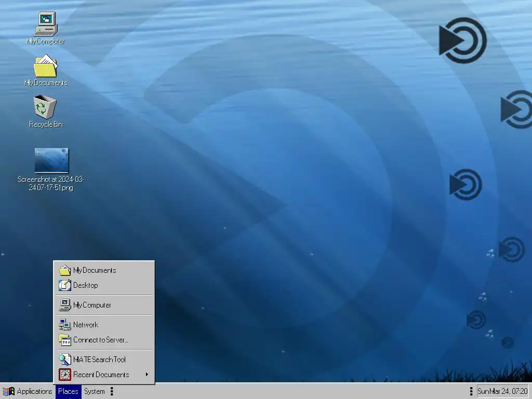The image size is (532, 399).
Task: Select the screenshot PNG file thumbnail
Action: pyautogui.click(x=51, y=160)
